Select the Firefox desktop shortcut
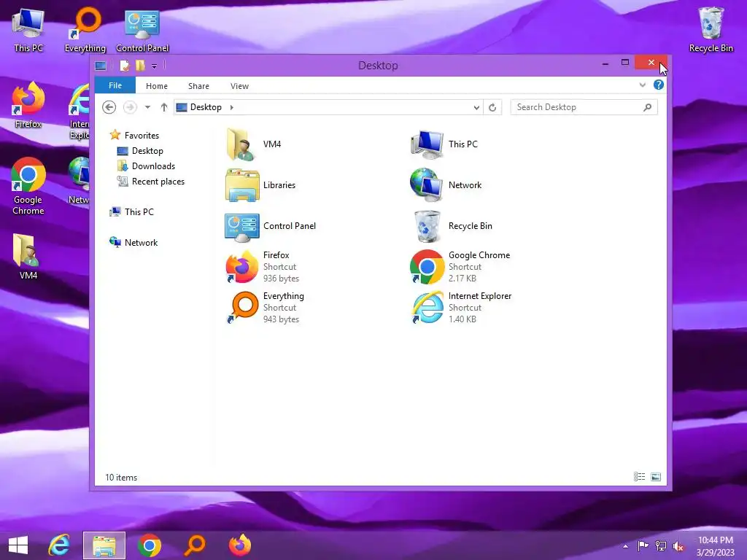Viewport: 747px width, 560px height. [x=28, y=106]
